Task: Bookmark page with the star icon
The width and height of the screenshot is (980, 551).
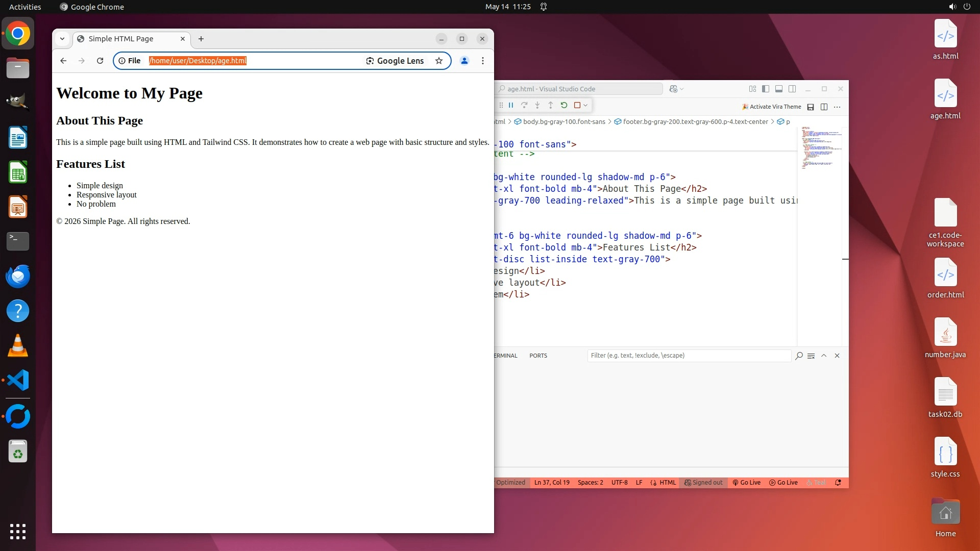Action: [439, 61]
